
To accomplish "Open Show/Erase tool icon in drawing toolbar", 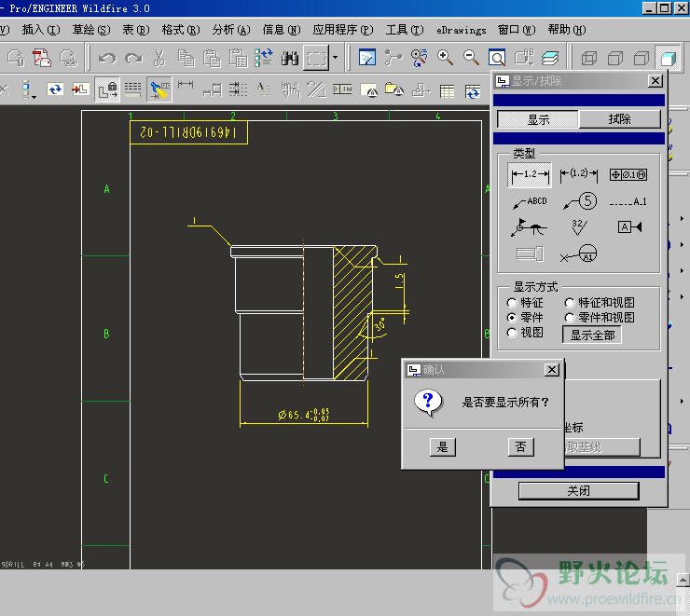I will click(159, 89).
